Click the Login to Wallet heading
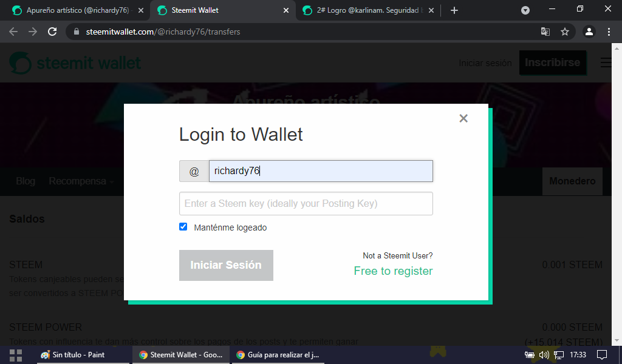 click(241, 135)
